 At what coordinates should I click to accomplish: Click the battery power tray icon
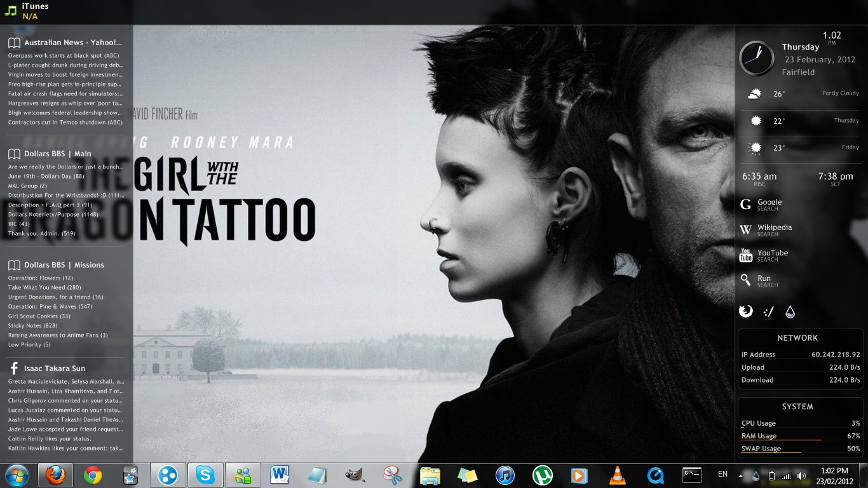(x=771, y=475)
